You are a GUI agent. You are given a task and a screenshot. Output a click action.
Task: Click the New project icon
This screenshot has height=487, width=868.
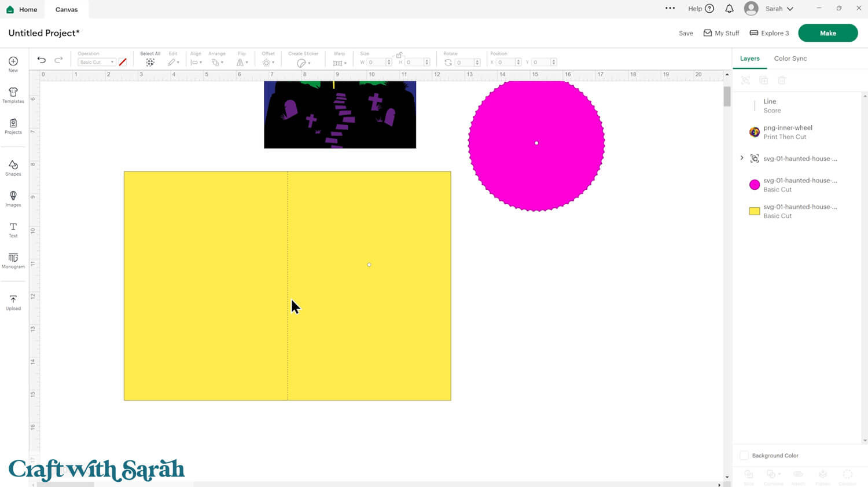[13, 61]
